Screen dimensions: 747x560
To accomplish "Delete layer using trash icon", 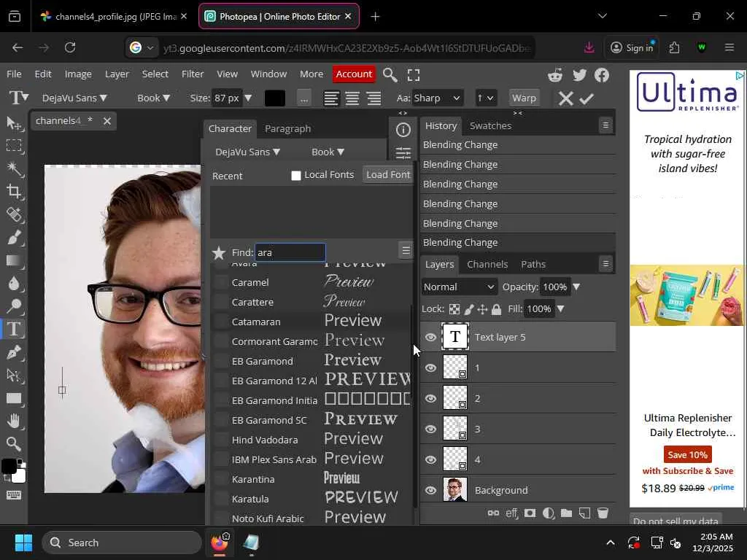I will [x=603, y=513].
